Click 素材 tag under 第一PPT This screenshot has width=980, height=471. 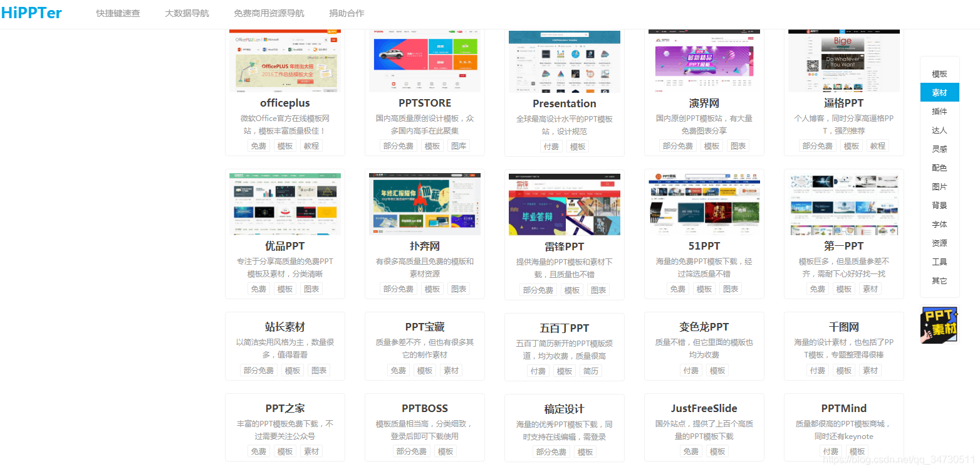pyautogui.click(x=870, y=288)
